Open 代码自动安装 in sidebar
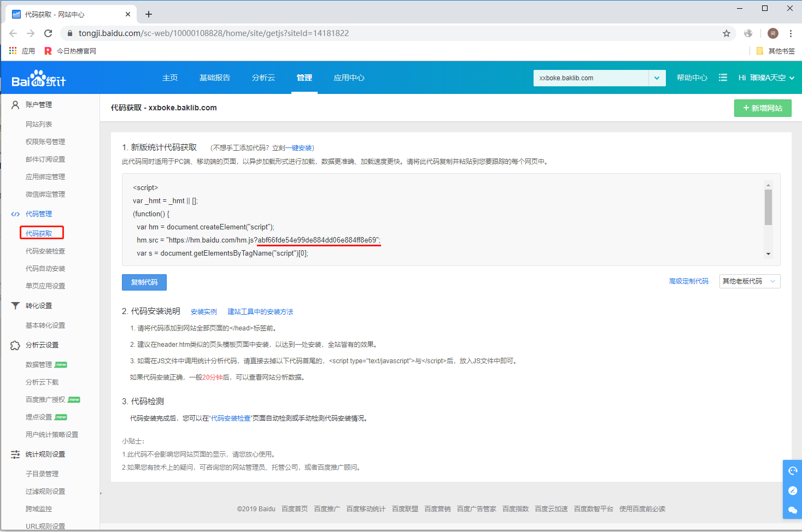This screenshot has width=802, height=532. (x=45, y=269)
